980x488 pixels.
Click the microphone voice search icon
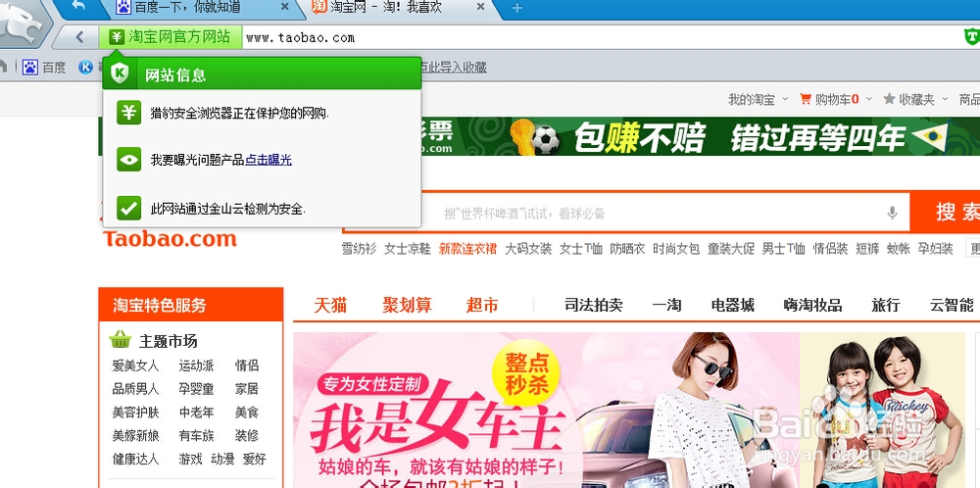[x=892, y=213]
